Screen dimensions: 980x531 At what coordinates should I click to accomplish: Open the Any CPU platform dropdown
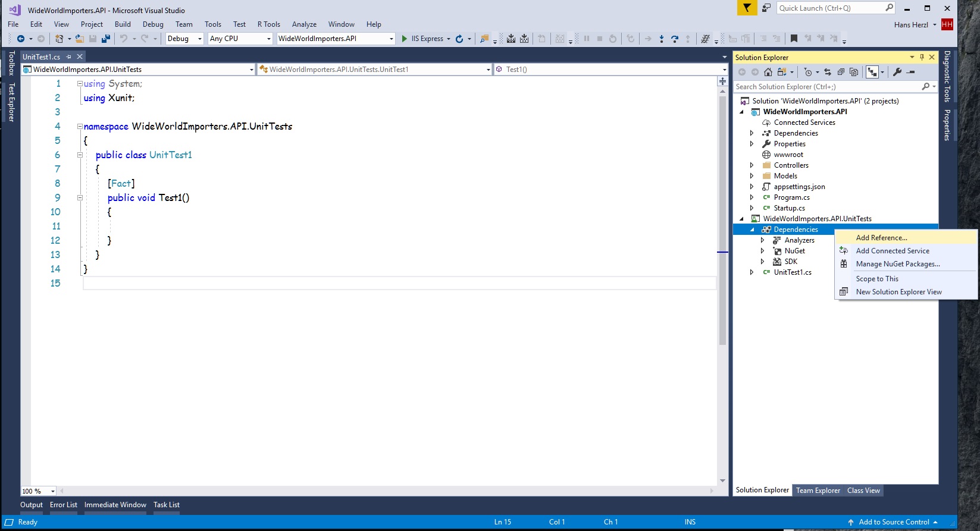[x=268, y=39]
